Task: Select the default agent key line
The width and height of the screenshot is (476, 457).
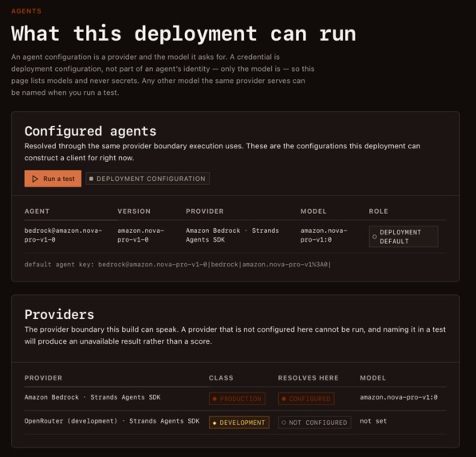Action: 178,265
